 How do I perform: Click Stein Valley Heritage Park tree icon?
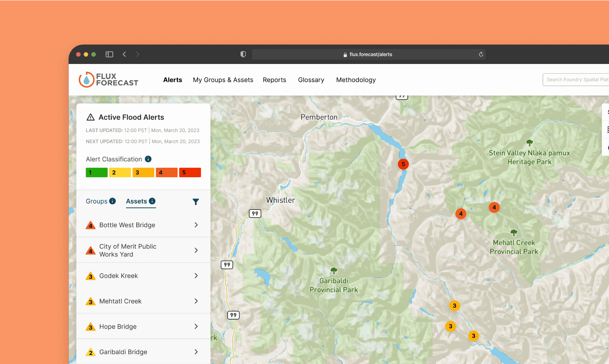(529, 143)
